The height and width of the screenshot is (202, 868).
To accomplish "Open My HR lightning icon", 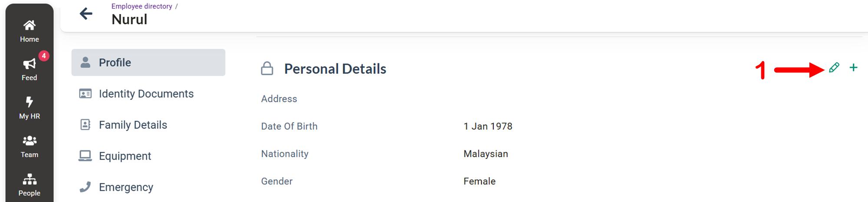I will pos(30,102).
